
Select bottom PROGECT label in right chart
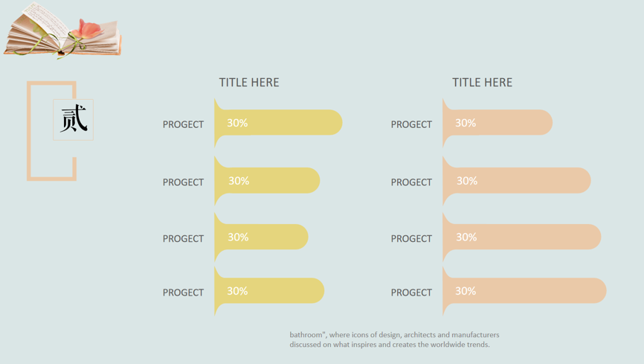[411, 293]
